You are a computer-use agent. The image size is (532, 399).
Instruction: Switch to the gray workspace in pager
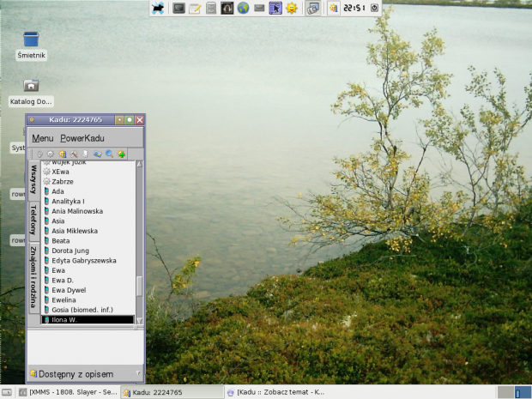[505, 392]
